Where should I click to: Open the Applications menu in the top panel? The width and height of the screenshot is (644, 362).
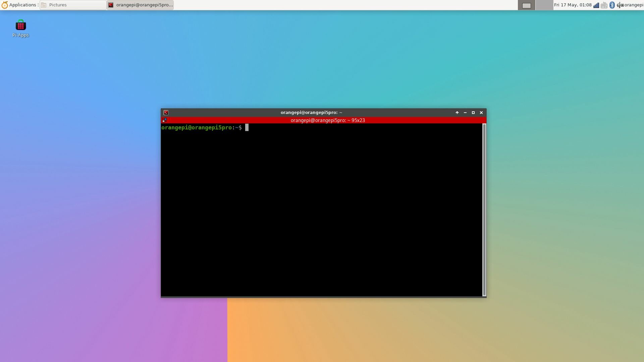tap(19, 5)
